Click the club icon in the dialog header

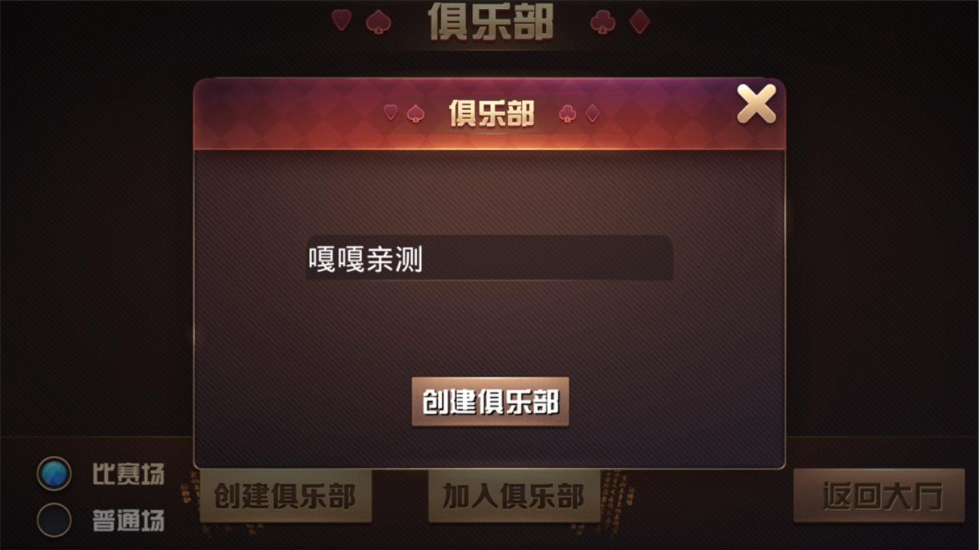click(567, 113)
